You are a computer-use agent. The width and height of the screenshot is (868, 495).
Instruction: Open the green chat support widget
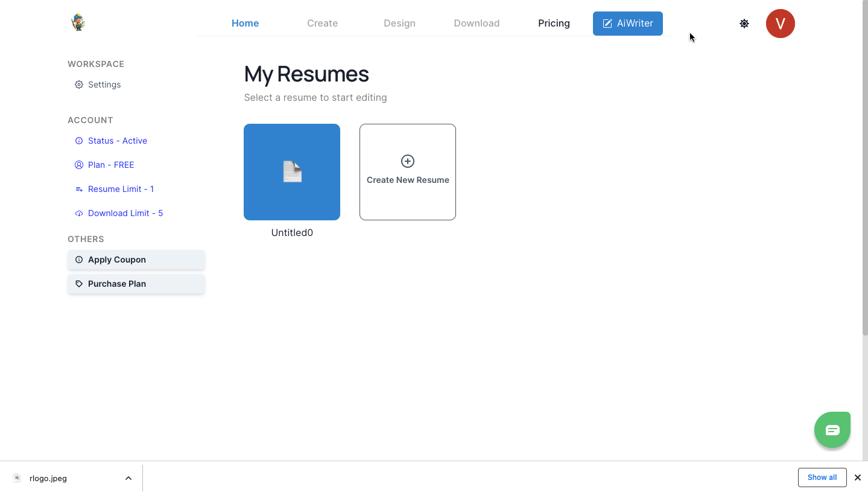click(x=832, y=429)
